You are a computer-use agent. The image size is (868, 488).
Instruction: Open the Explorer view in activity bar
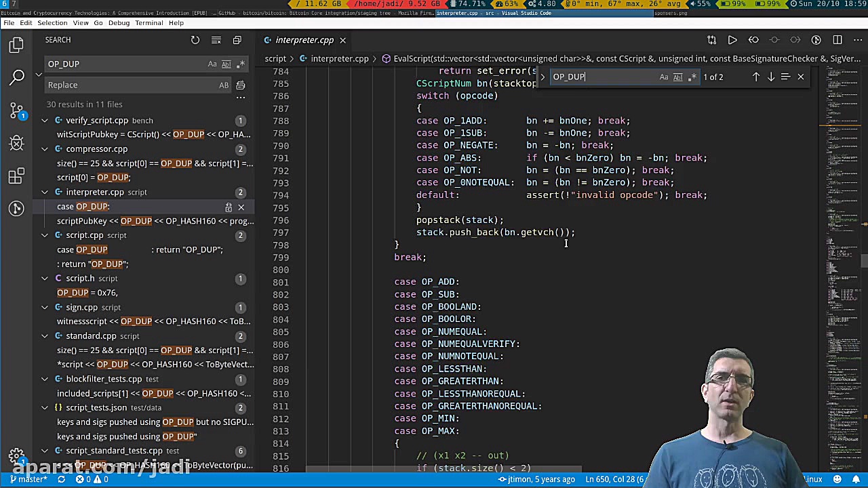[16, 45]
